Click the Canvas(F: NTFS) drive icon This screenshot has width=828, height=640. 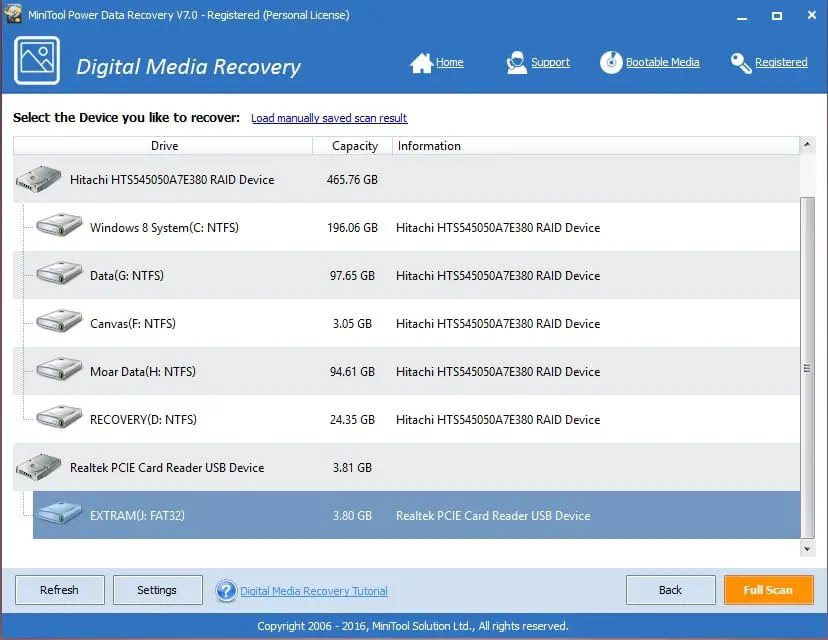point(59,321)
